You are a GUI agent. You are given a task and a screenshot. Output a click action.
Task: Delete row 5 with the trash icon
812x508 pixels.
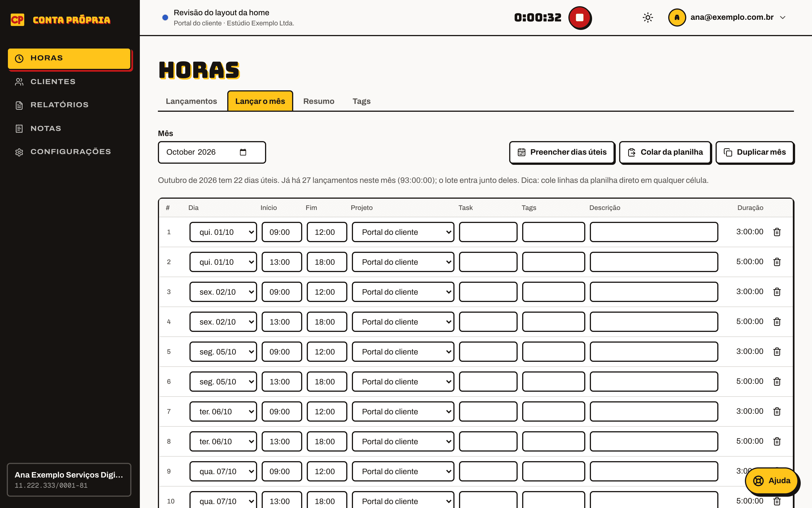click(x=777, y=351)
